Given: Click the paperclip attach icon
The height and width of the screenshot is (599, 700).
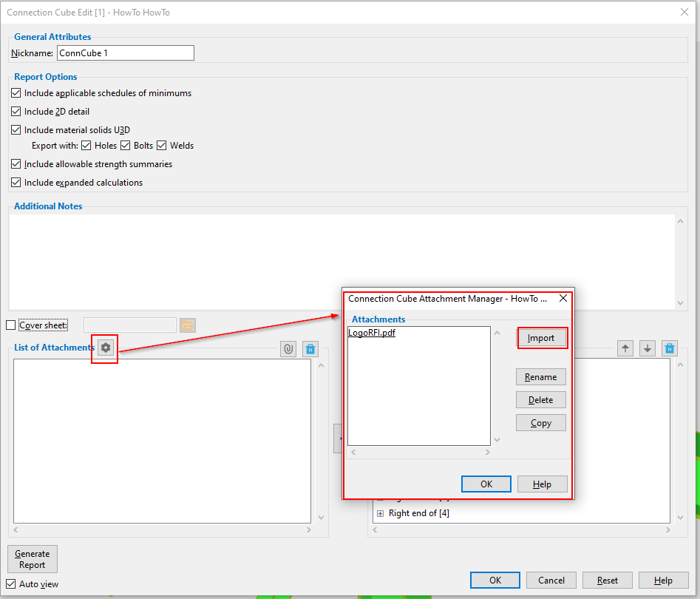Looking at the screenshot, I should (288, 349).
